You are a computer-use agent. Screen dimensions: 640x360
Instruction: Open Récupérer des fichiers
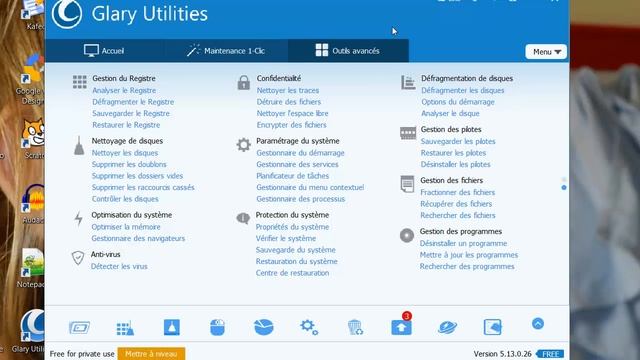pyautogui.click(x=456, y=204)
